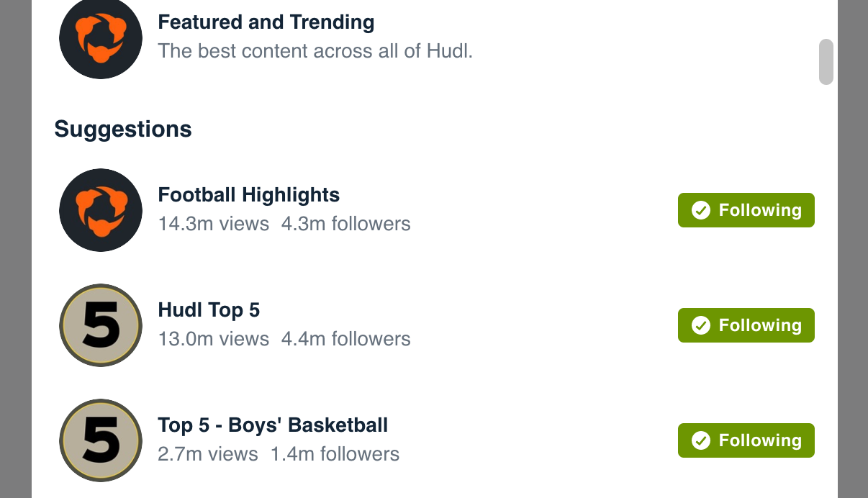Unfollow Football Highlights via its Following button
This screenshot has height=498, width=868.
746,210
